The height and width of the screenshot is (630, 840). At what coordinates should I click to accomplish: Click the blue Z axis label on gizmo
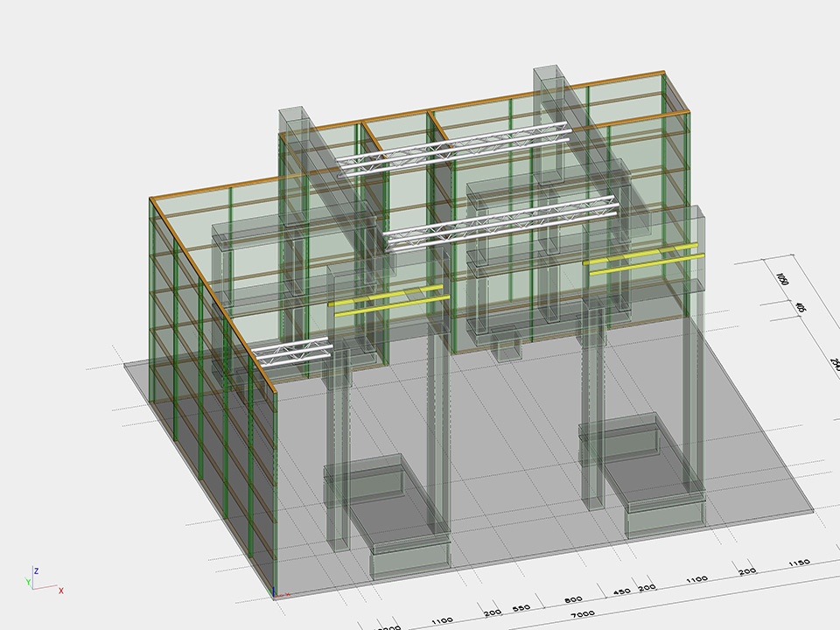[x=36, y=570]
